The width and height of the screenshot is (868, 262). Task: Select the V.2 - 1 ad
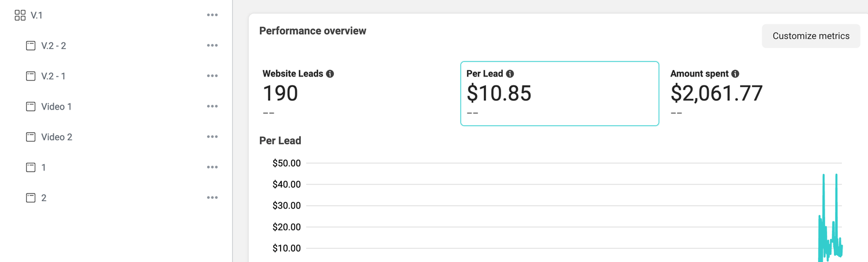[x=116, y=76]
